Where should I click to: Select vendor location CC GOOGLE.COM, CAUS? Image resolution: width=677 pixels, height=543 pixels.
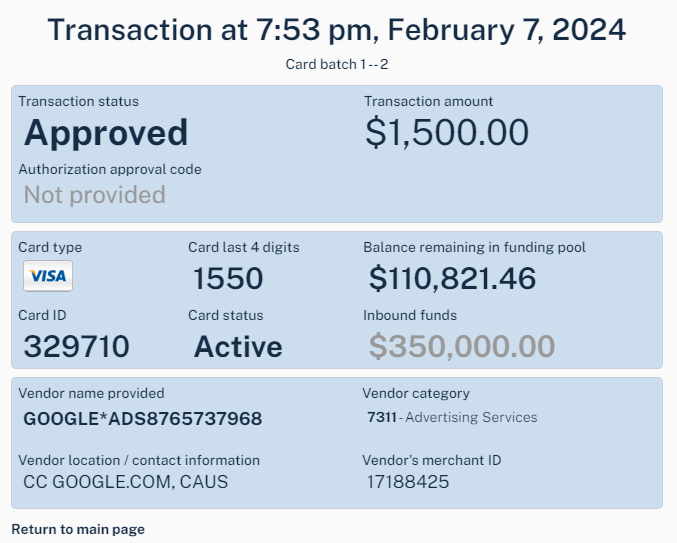[125, 482]
